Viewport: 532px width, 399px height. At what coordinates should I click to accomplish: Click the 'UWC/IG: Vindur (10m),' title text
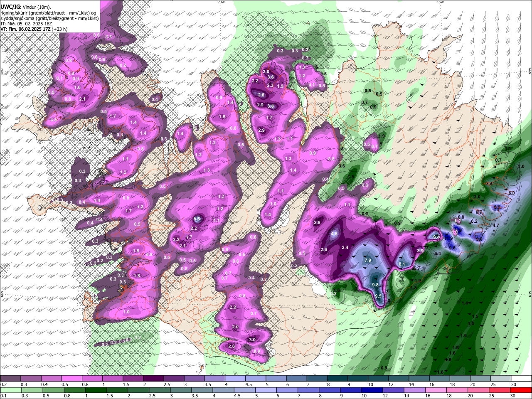pos(25,7)
